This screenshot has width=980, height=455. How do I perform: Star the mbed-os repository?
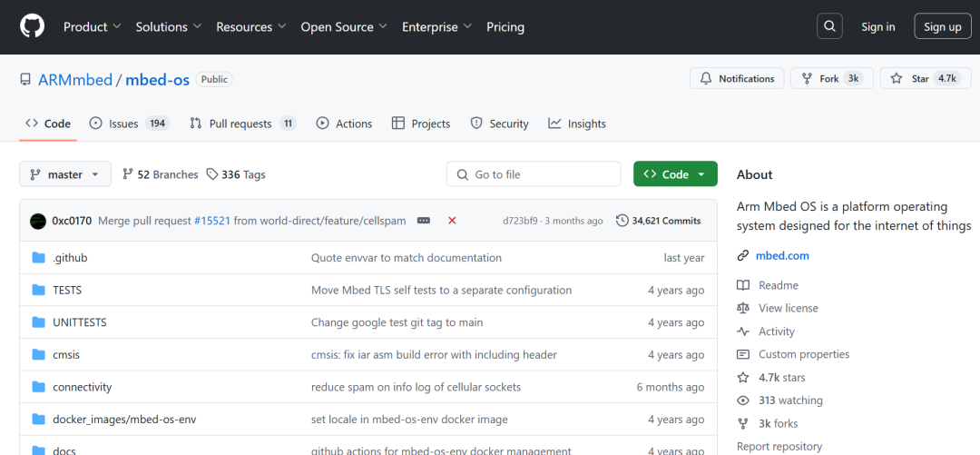tap(920, 79)
